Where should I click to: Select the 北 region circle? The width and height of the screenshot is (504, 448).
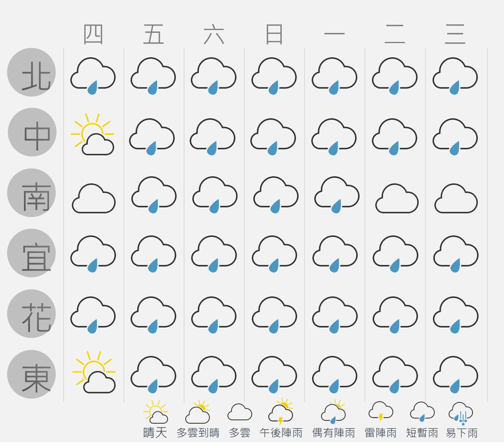point(31,72)
